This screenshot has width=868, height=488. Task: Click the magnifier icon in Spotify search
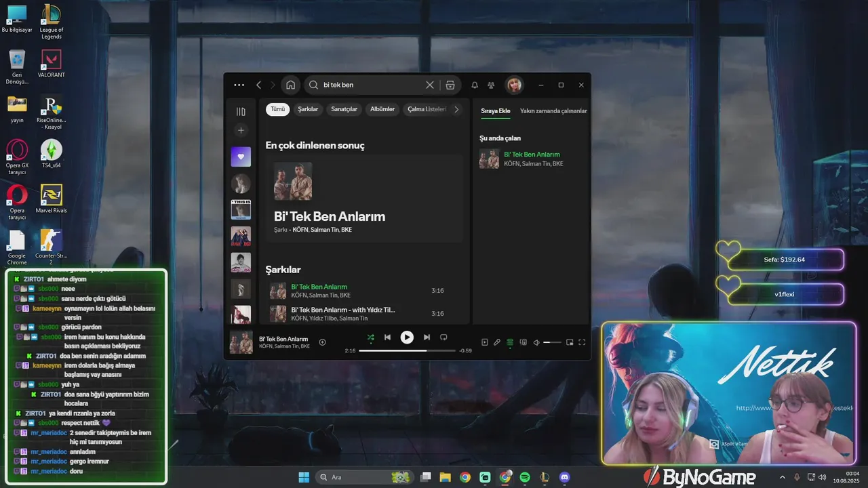313,85
